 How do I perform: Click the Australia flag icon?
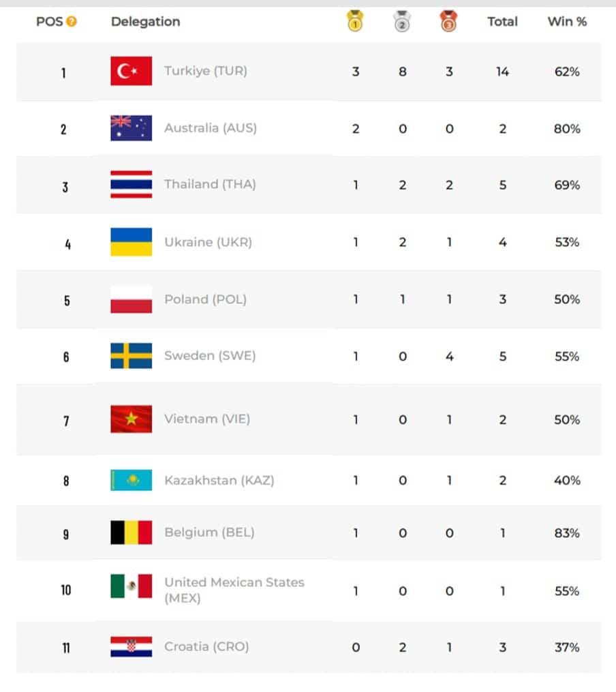[132, 128]
